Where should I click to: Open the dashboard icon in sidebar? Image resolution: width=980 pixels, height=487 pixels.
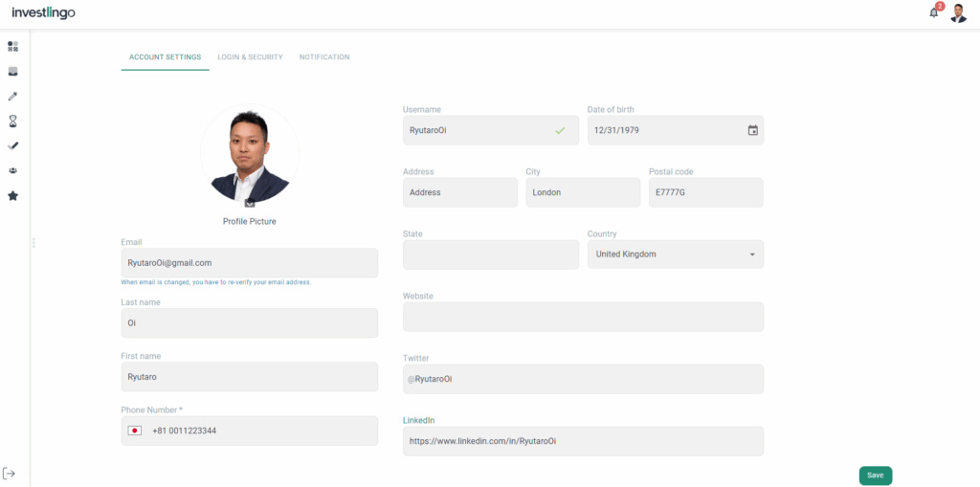(x=12, y=46)
